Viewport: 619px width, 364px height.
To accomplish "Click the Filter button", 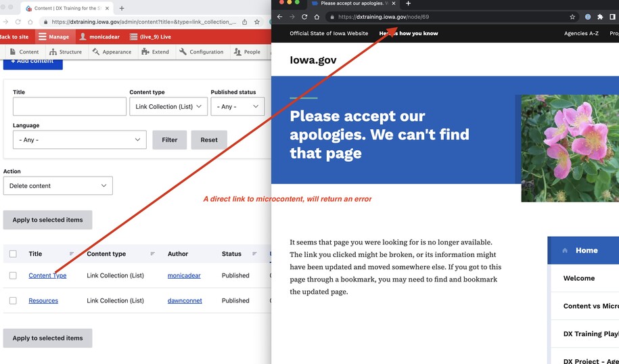I will [169, 140].
